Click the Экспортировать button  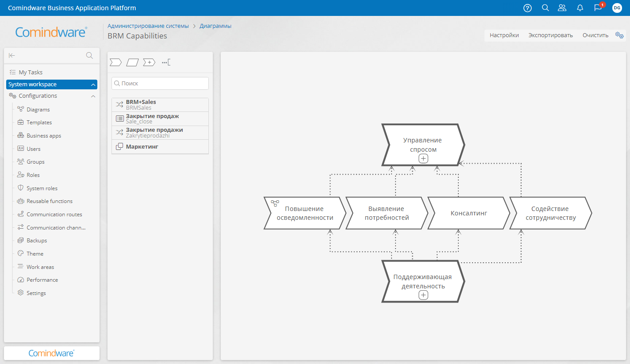pos(550,35)
